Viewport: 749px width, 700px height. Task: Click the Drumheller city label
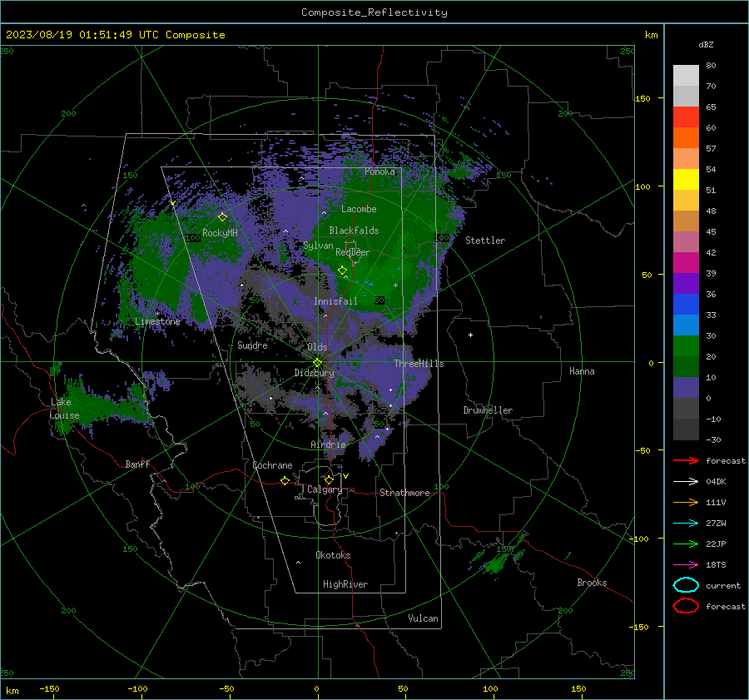488,410
